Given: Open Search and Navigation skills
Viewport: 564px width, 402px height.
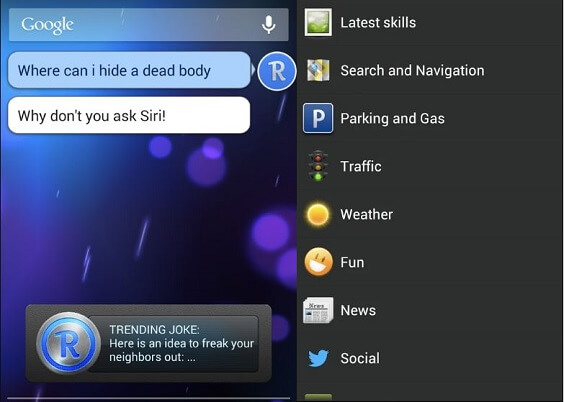Looking at the screenshot, I should click(x=430, y=70).
